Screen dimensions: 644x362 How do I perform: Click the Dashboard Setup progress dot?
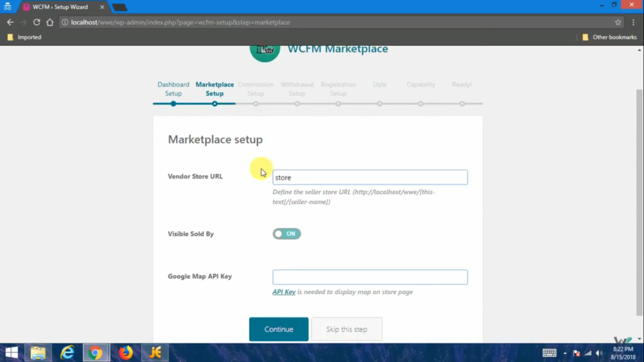click(x=174, y=104)
